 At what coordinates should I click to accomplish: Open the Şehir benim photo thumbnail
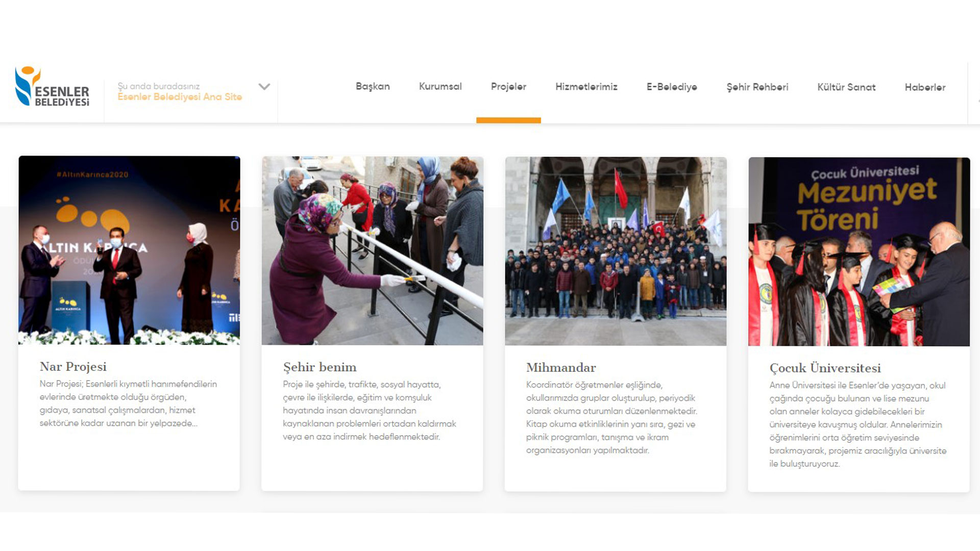372,251
